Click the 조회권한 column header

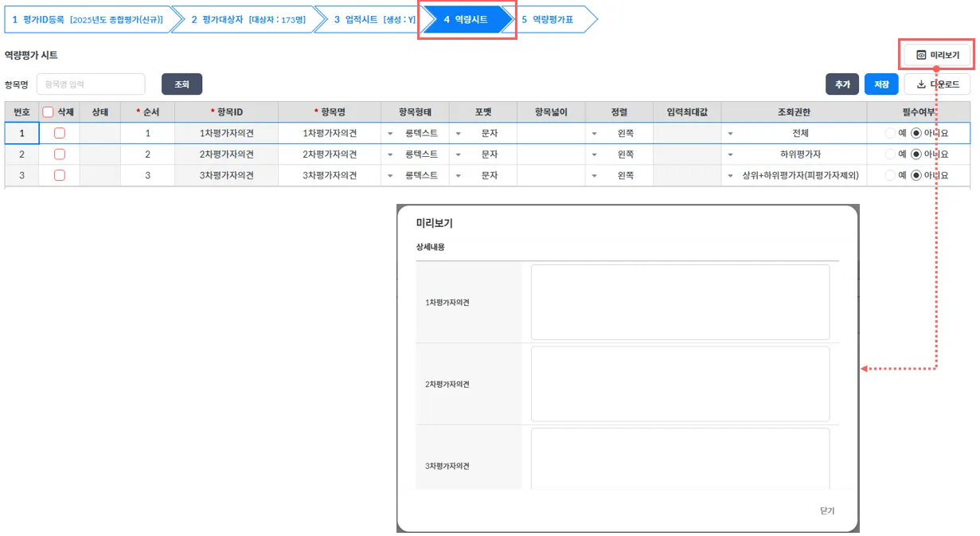794,112
